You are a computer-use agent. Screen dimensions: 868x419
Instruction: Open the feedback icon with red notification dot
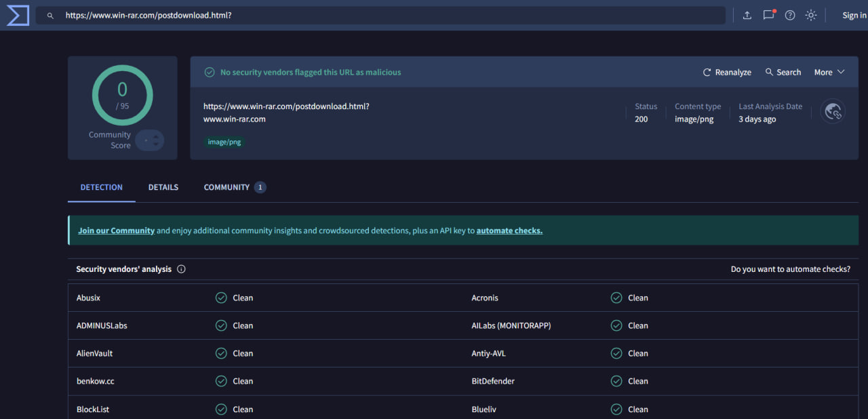[x=768, y=14]
